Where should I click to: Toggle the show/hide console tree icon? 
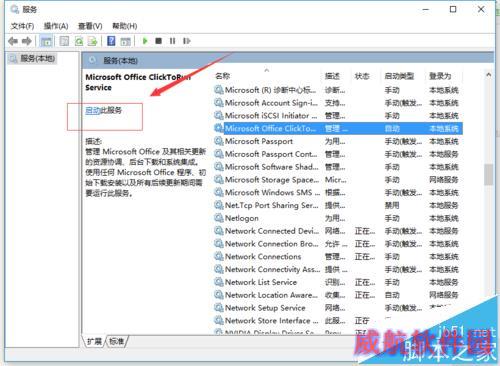tap(46, 41)
